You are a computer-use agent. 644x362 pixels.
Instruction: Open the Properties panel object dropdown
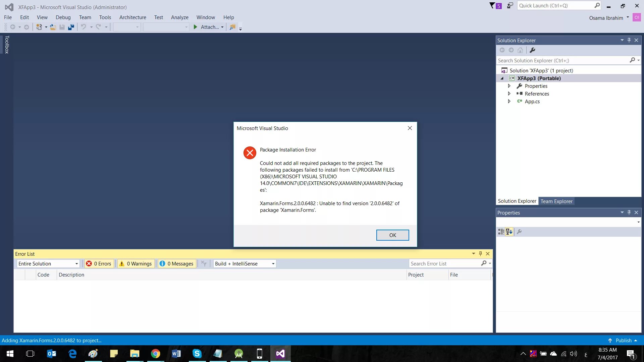[638, 222]
